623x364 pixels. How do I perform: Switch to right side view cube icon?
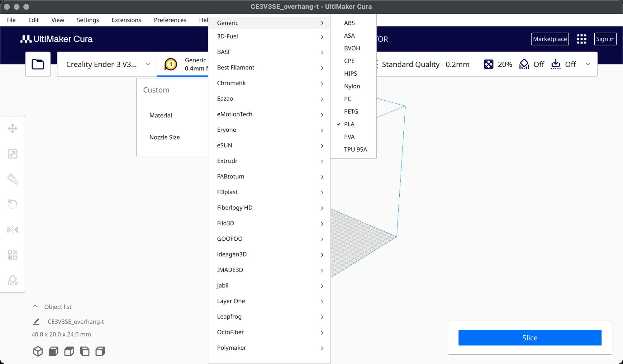tap(100, 351)
